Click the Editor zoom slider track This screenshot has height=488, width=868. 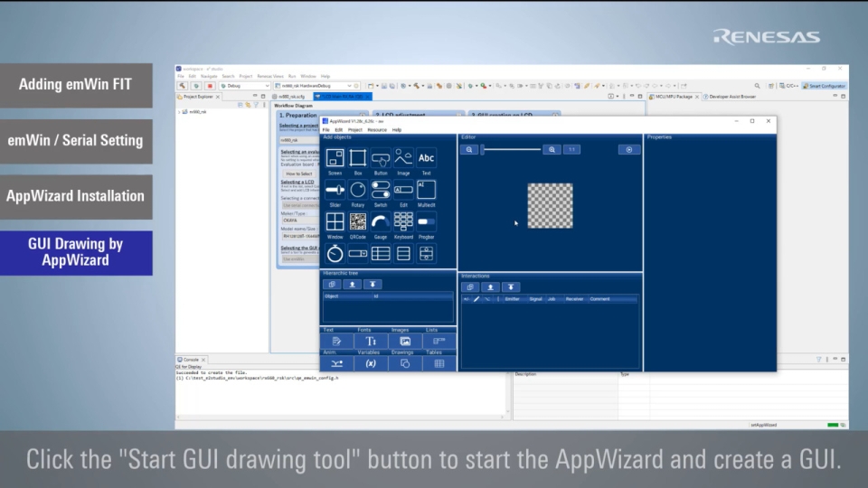point(511,150)
